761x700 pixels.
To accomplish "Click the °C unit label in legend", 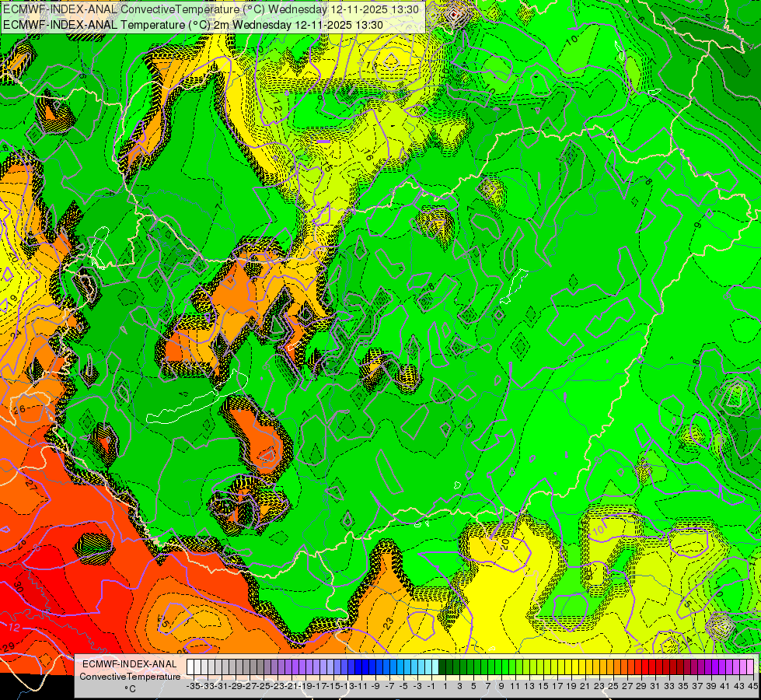I will click(130, 689).
